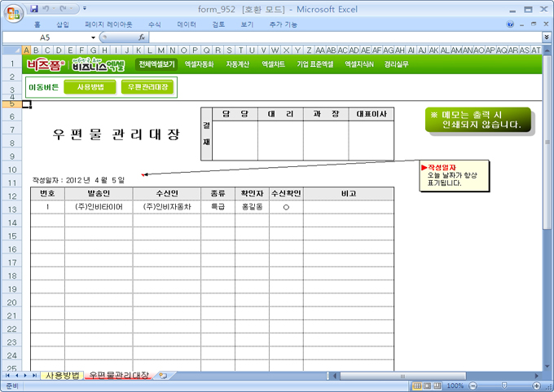
Task: Click the insert function fx icon
Action: (x=142, y=37)
